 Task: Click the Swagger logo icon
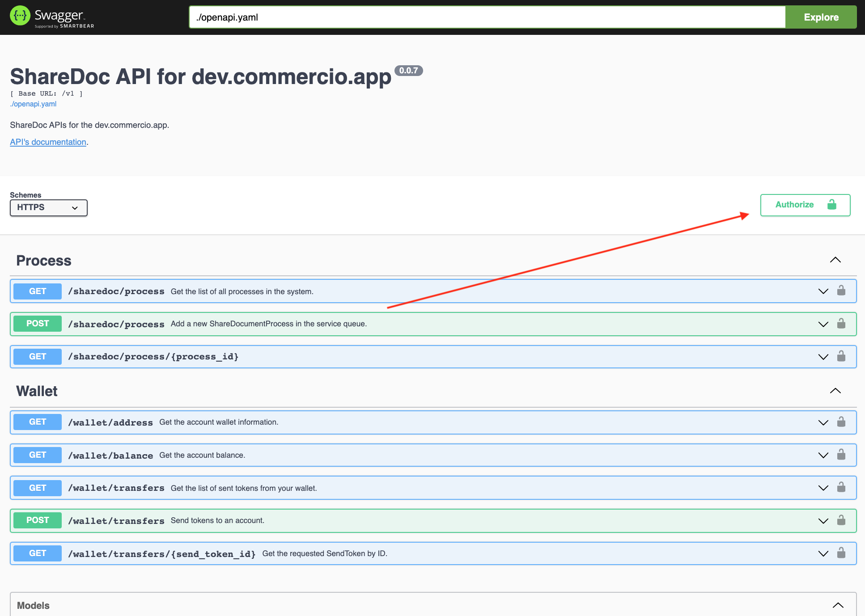pos(20,16)
